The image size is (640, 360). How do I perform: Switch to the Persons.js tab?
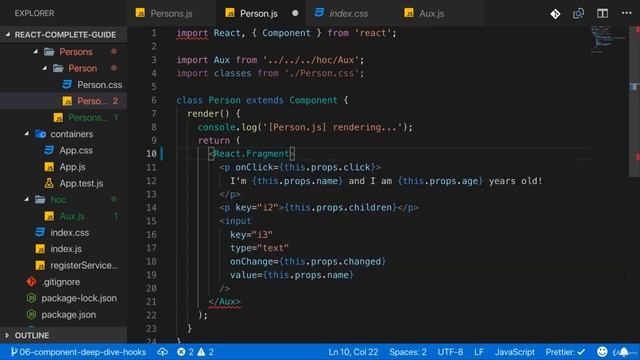click(x=171, y=13)
